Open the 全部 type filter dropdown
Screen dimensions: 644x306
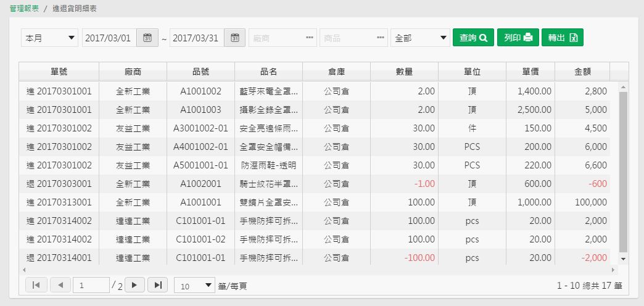pyautogui.click(x=420, y=38)
